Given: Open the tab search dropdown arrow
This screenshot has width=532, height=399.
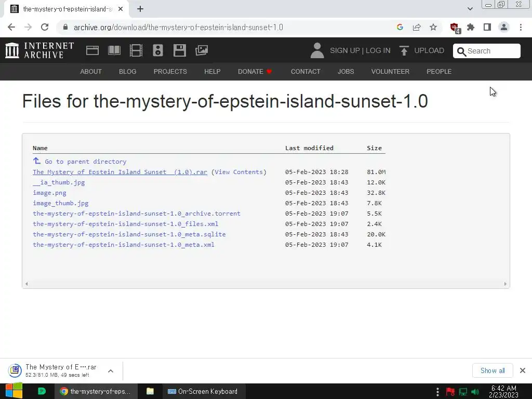Looking at the screenshot, I should (470, 9).
